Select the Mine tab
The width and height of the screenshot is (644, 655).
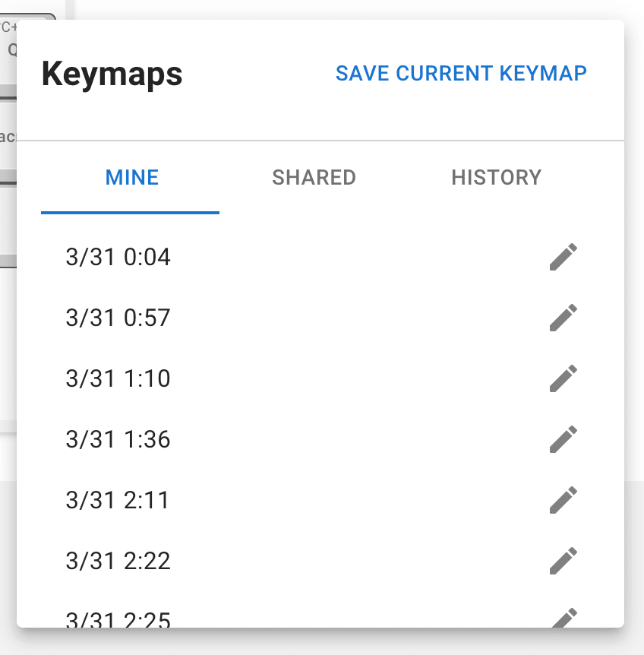pos(131,178)
